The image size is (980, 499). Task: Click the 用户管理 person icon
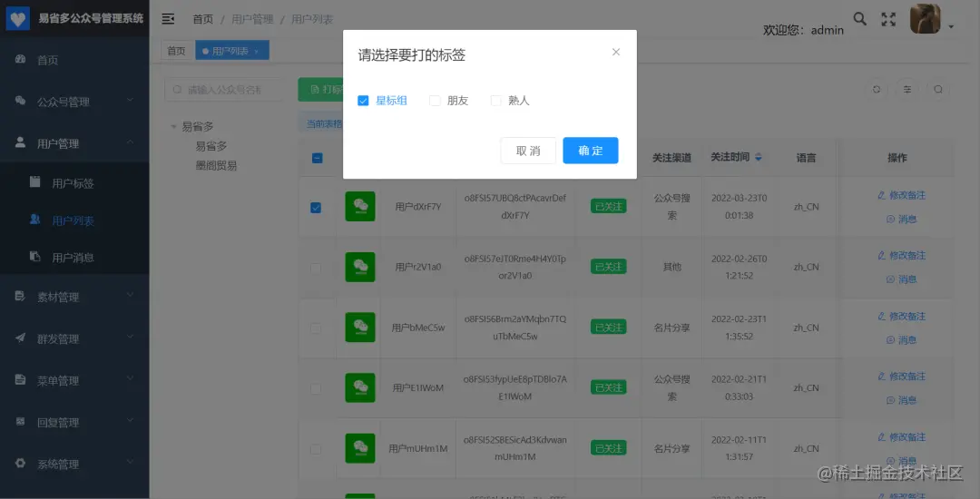click(x=20, y=142)
